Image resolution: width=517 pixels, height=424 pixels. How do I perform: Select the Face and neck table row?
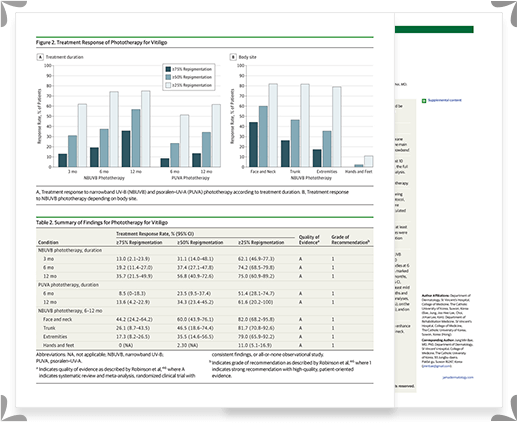(x=205, y=319)
